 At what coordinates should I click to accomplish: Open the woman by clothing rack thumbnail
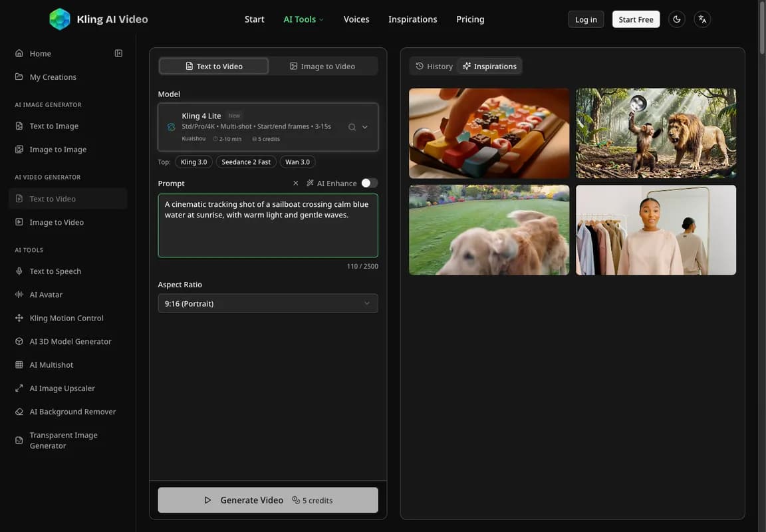[656, 229]
